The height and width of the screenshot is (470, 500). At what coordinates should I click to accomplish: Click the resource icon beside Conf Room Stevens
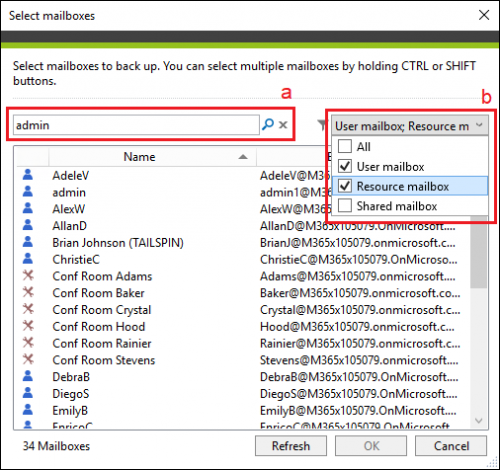(x=28, y=359)
